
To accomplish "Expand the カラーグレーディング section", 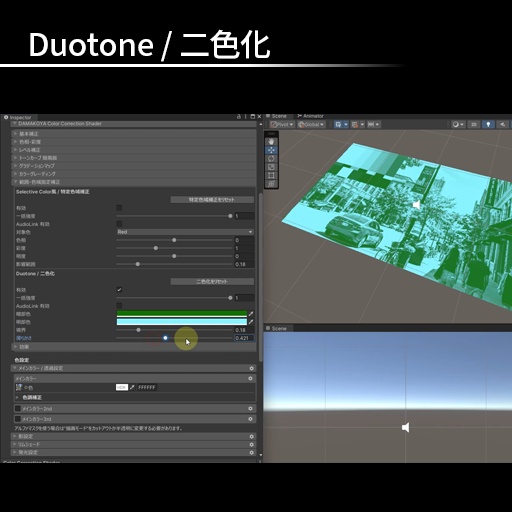I will pyautogui.click(x=134, y=174).
